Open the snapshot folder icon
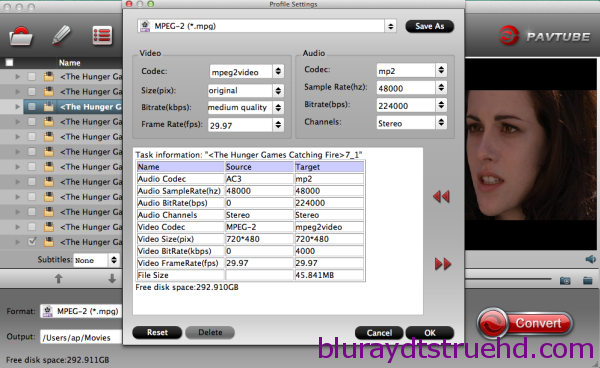Image resolution: width=600 pixels, height=368 pixels. [x=588, y=281]
